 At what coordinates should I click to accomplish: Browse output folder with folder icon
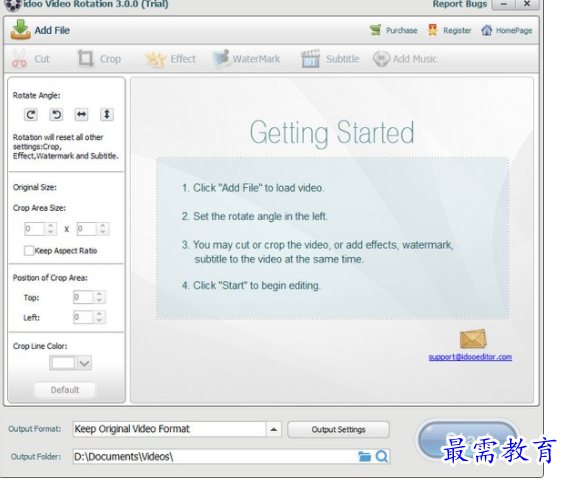click(x=365, y=456)
